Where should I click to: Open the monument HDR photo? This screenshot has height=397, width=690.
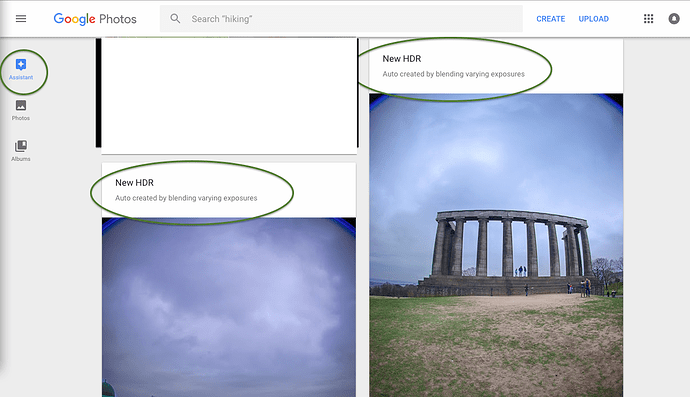[x=496, y=245]
